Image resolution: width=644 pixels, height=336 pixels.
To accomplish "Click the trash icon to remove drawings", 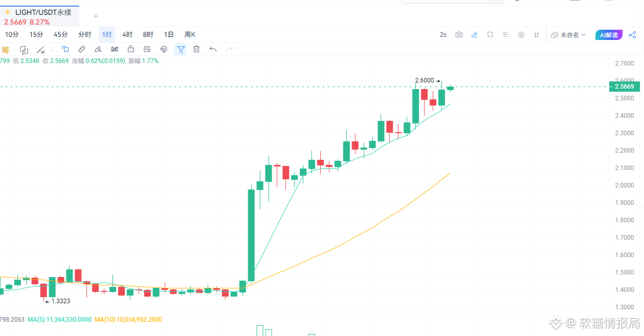I will click(196, 50).
